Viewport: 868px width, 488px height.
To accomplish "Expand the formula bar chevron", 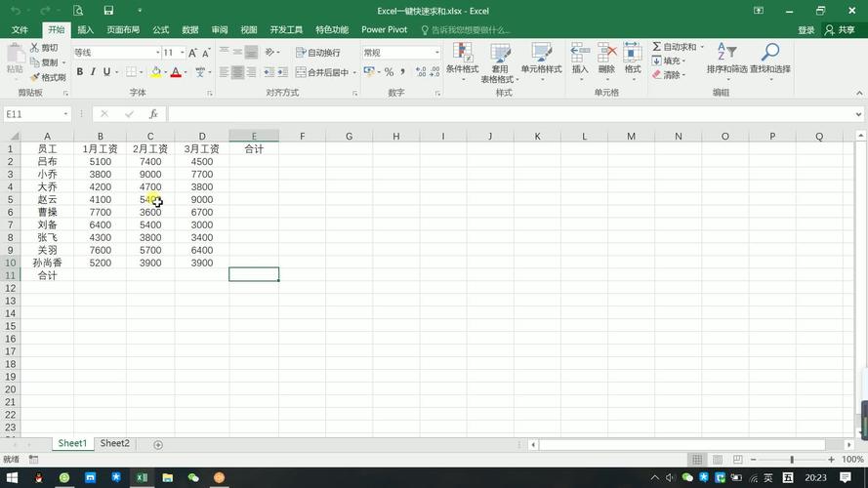I will point(858,114).
